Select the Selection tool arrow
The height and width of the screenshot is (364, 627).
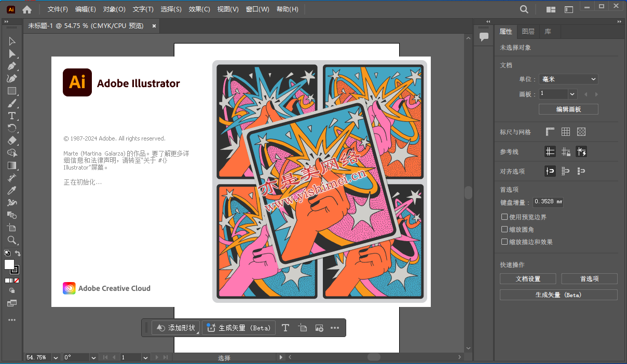click(x=12, y=41)
